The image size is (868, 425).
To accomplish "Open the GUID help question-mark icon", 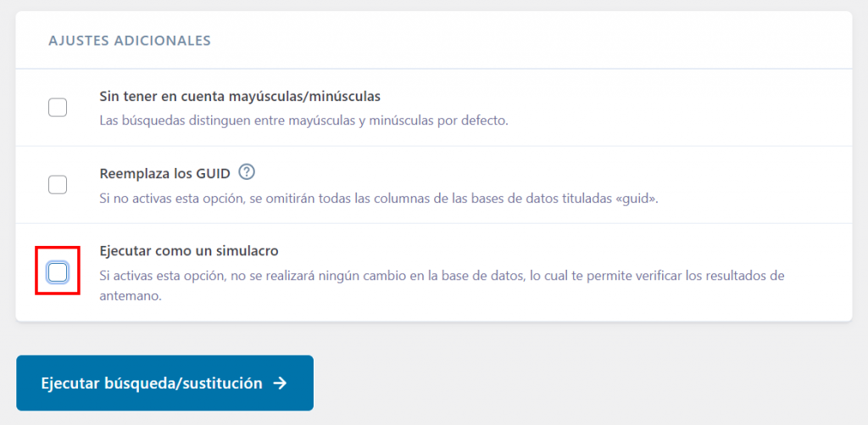I will tap(247, 172).
